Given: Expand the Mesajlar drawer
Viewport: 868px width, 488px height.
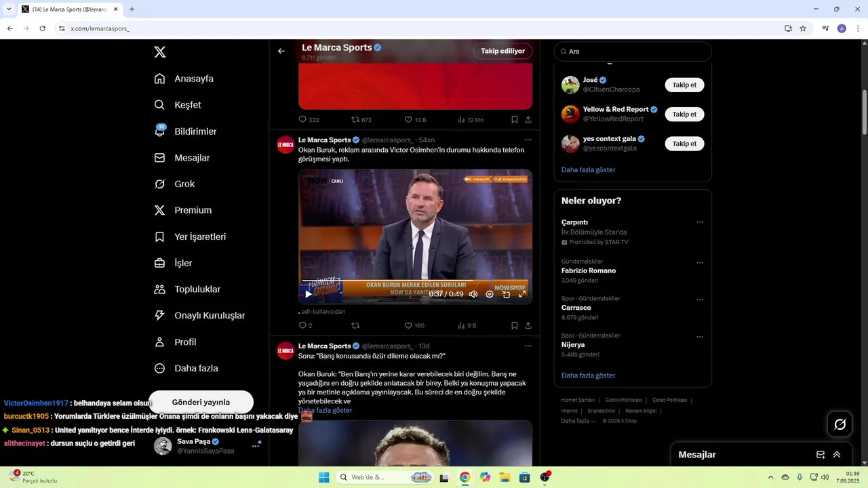Looking at the screenshot, I should 837,455.
